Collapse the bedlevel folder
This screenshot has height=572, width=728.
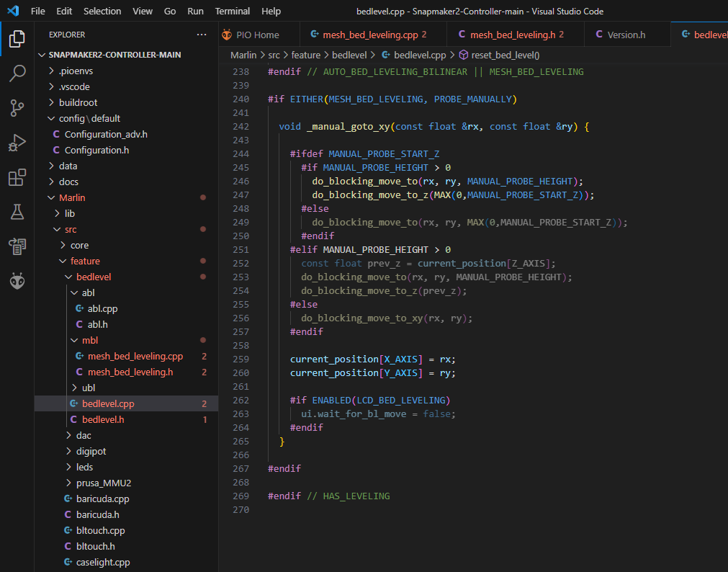pyautogui.click(x=126, y=277)
